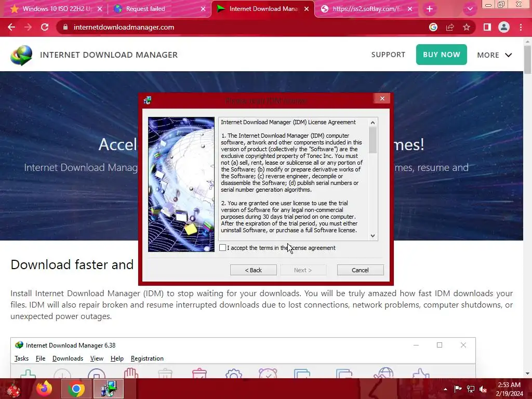
Task: Open Chrome three-dot menu
Action: point(521,27)
